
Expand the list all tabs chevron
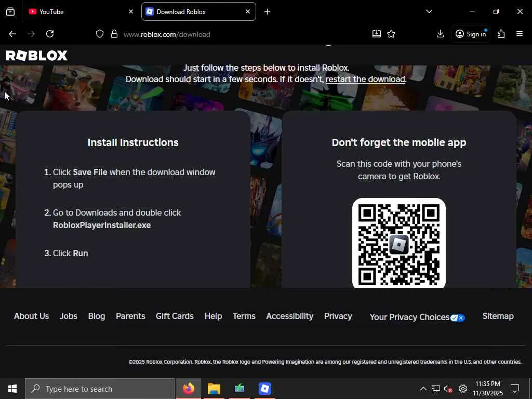click(429, 11)
